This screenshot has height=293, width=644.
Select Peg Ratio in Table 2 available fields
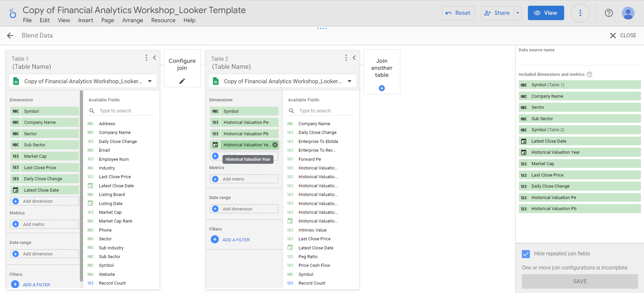click(x=308, y=257)
